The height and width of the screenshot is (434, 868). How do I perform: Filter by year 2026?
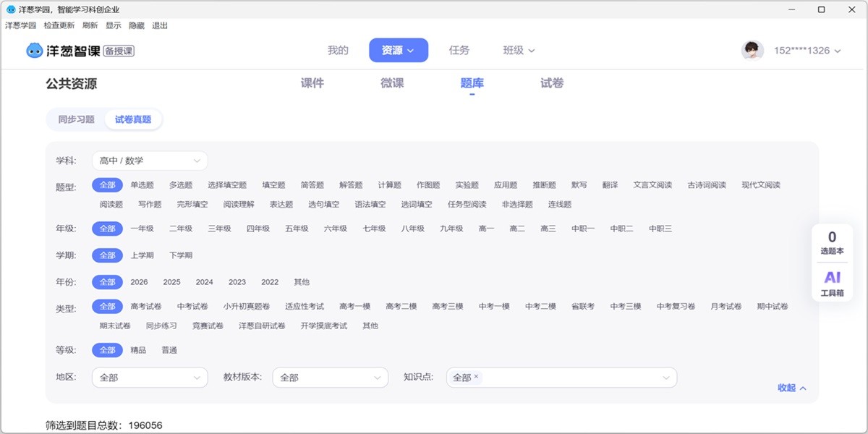click(x=138, y=281)
